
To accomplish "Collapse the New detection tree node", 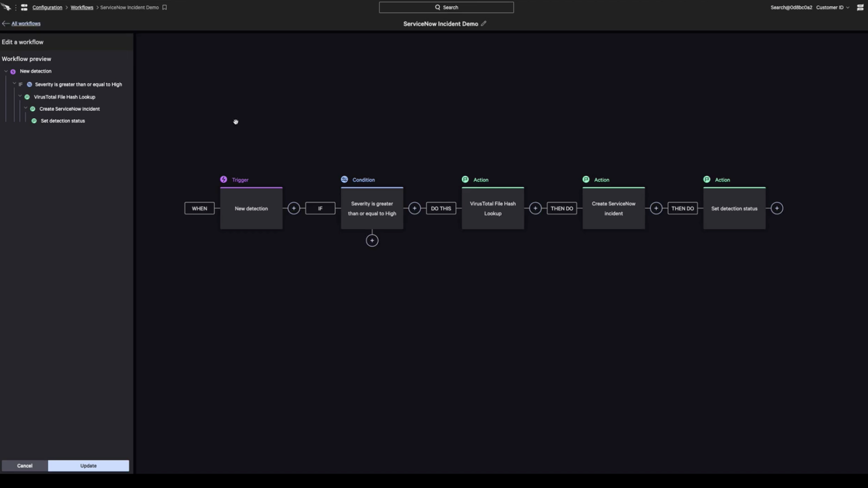I will 6,71.
